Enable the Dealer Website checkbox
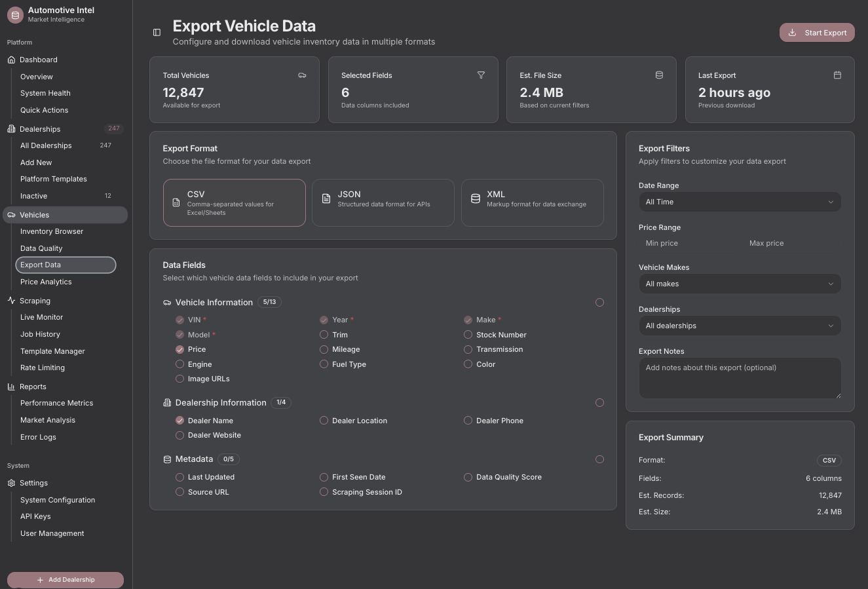The image size is (868, 589). point(179,435)
